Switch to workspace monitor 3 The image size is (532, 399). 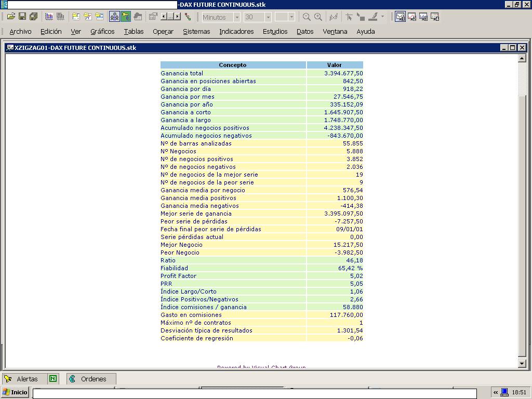(423, 16)
